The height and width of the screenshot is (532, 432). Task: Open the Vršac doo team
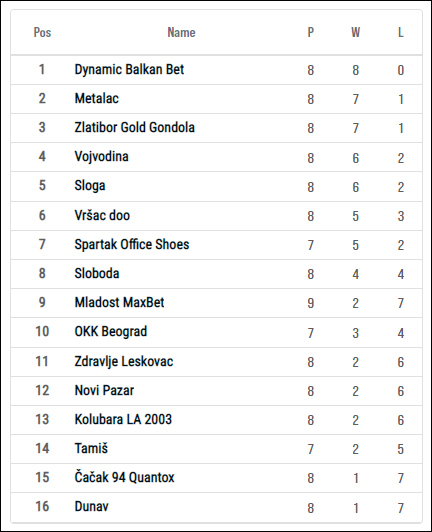102,215
